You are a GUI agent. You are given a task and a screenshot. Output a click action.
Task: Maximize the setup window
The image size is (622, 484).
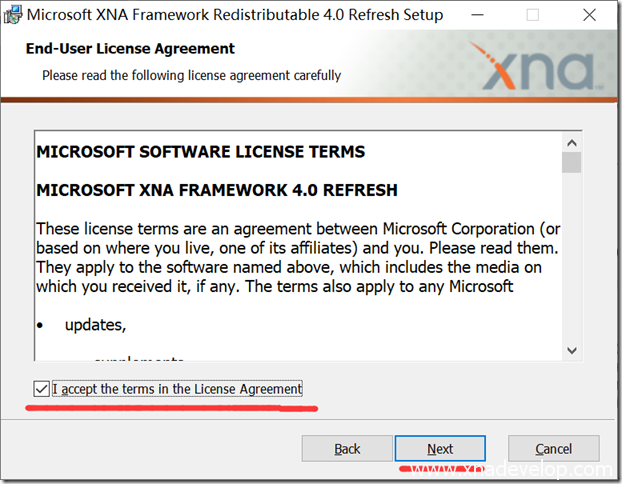[532, 16]
